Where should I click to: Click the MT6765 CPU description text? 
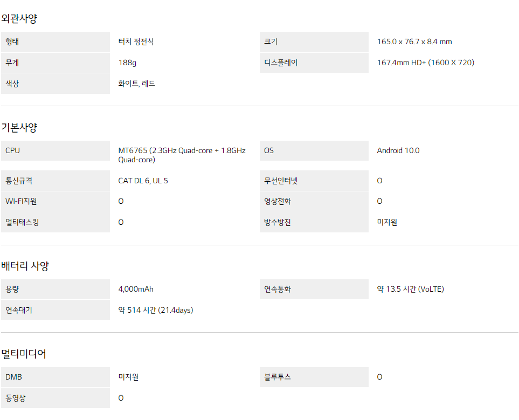(182, 155)
